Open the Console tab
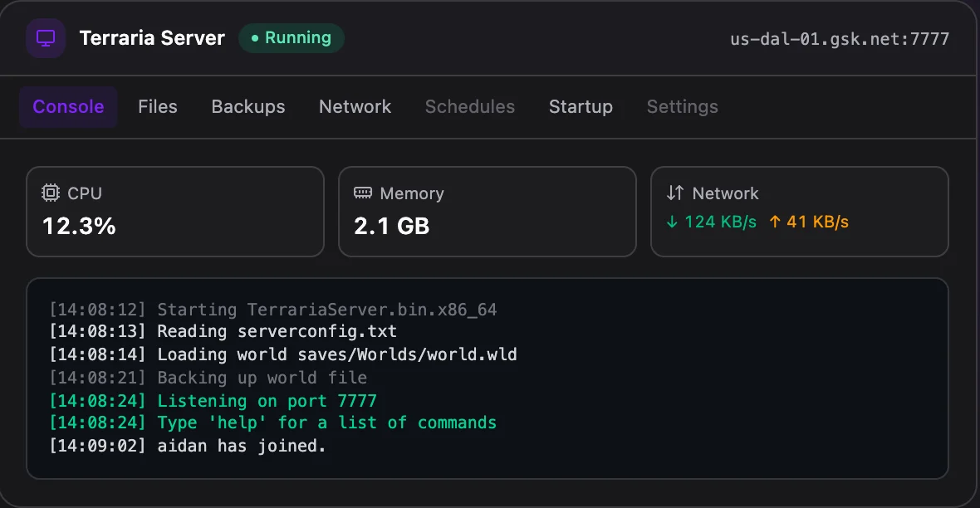The width and height of the screenshot is (980, 508). (68, 107)
